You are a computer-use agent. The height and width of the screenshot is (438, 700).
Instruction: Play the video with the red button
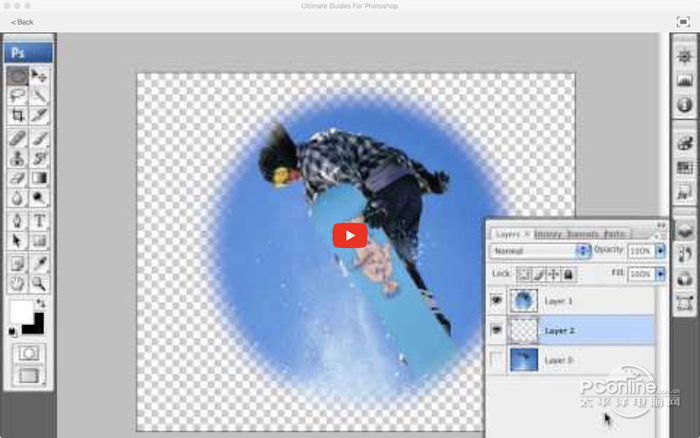click(350, 236)
